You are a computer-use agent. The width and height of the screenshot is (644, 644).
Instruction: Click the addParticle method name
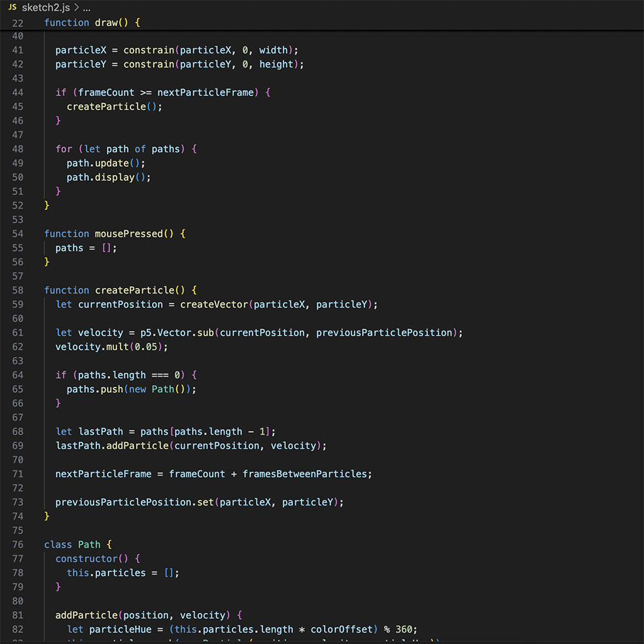(x=86, y=615)
